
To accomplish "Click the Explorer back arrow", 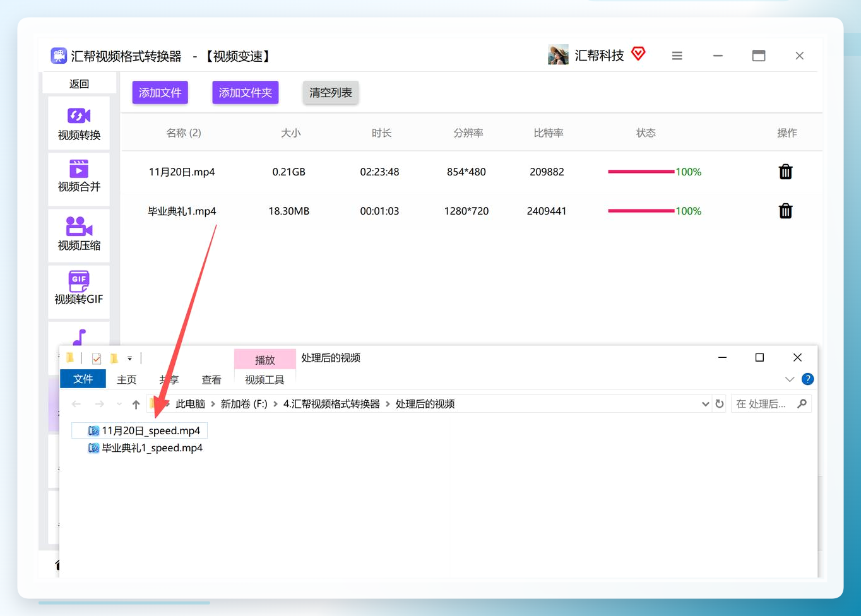I will [x=76, y=404].
